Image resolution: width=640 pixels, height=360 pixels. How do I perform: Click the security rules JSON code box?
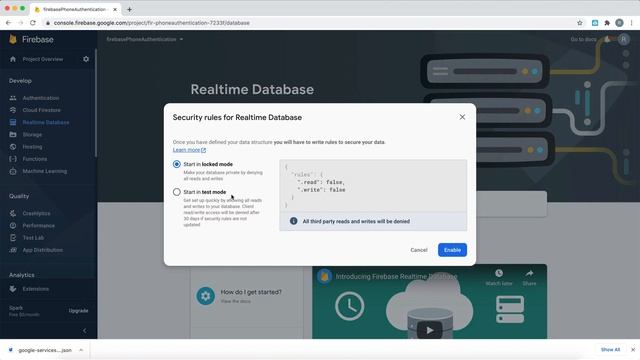pos(373,186)
